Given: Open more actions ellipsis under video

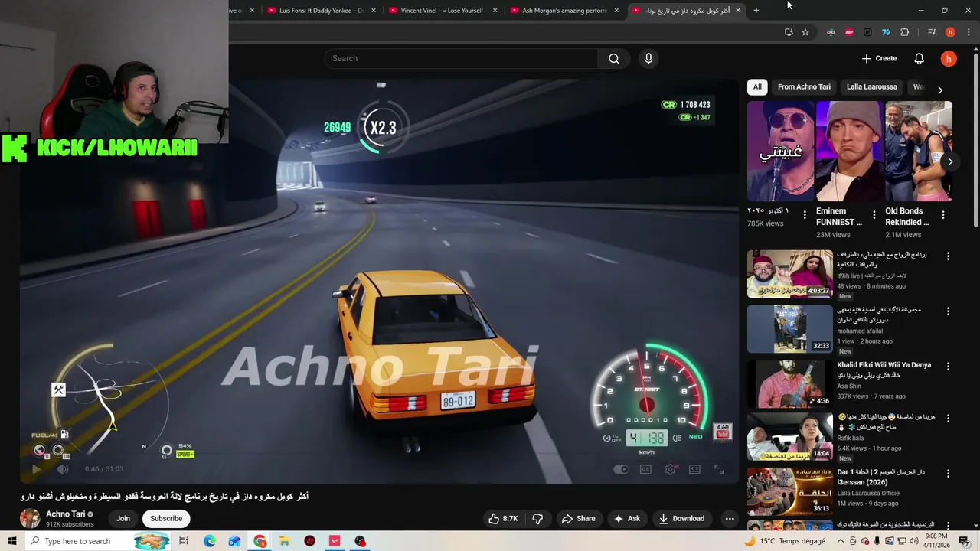Looking at the screenshot, I should [x=730, y=518].
